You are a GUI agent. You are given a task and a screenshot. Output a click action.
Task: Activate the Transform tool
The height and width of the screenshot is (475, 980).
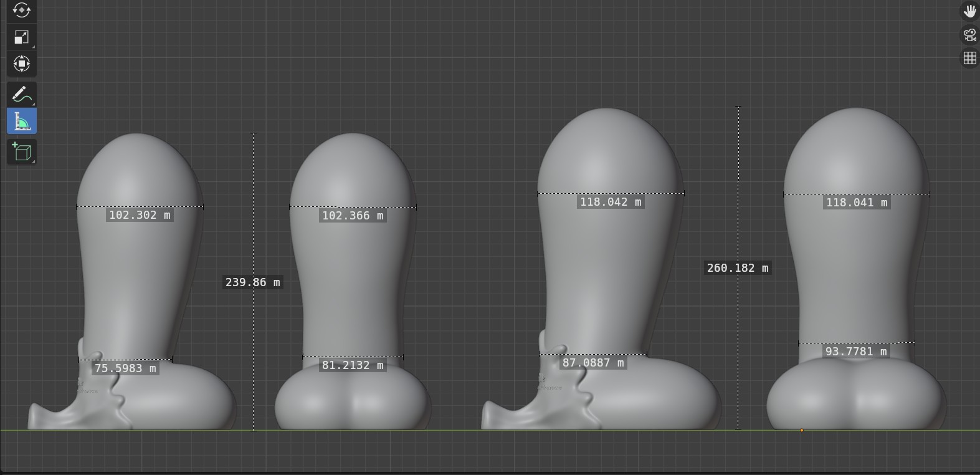point(21,64)
